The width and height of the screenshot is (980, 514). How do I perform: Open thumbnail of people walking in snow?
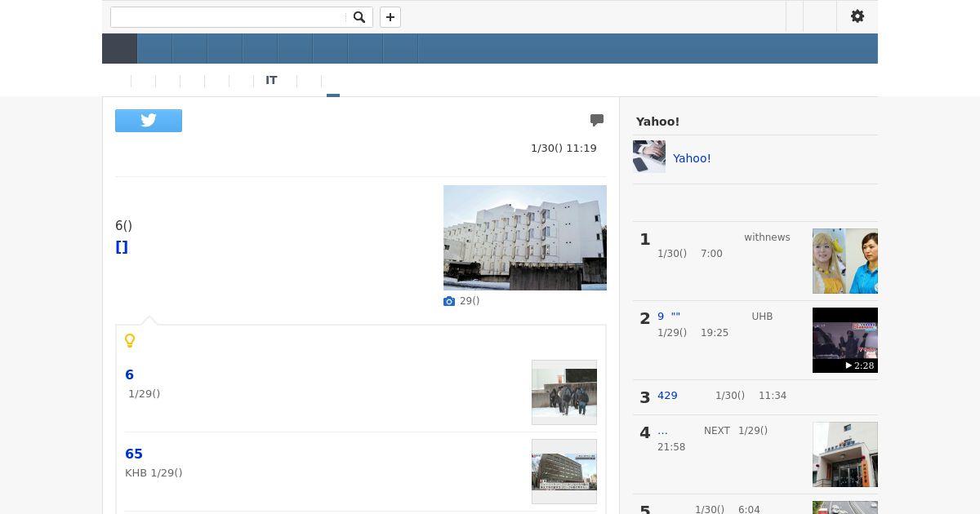tap(564, 392)
